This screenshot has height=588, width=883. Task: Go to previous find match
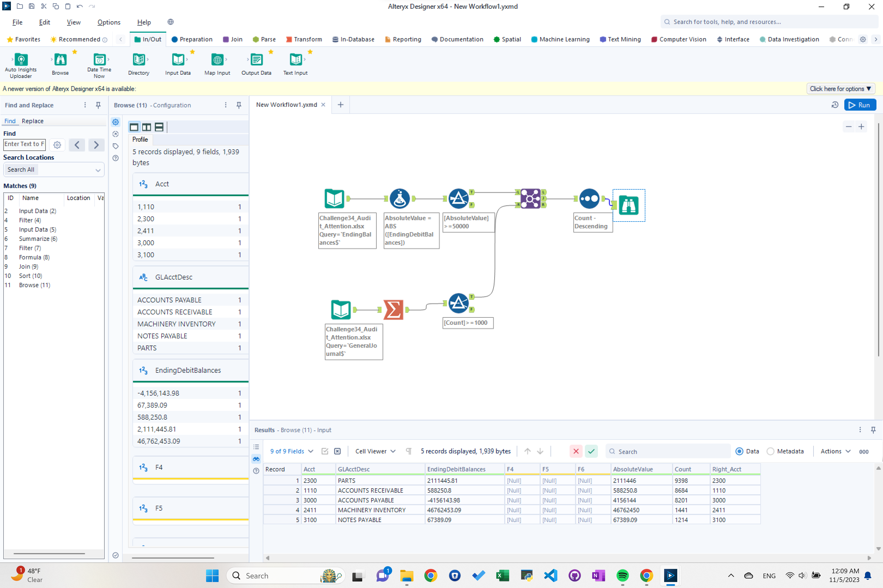pos(77,145)
